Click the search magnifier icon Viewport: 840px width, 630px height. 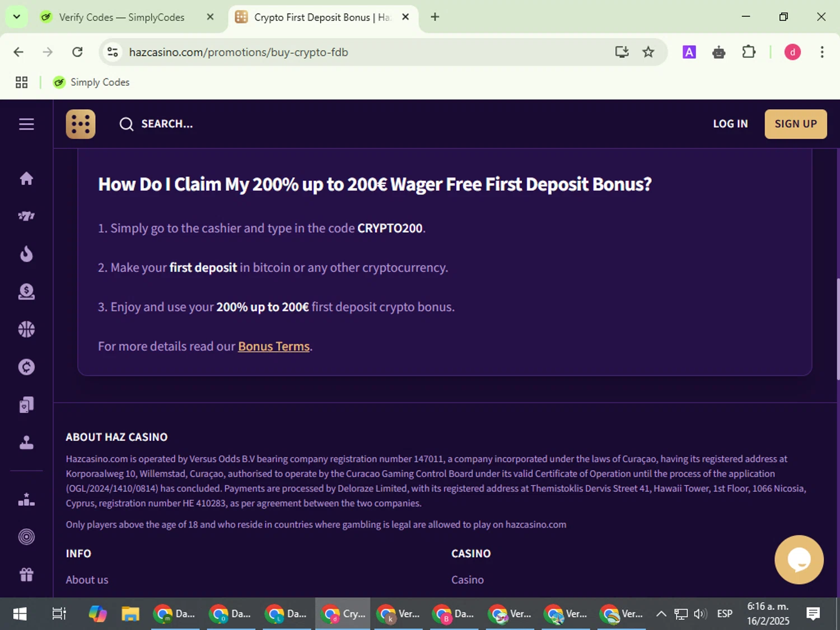[127, 124]
